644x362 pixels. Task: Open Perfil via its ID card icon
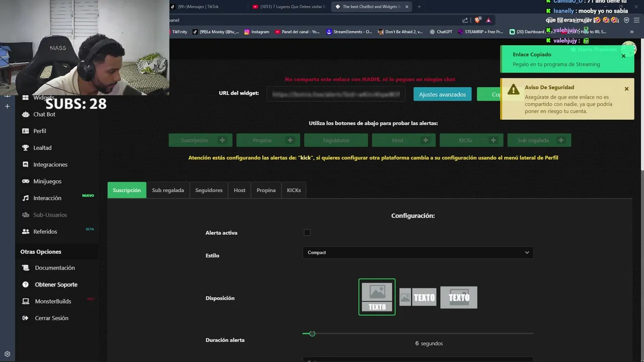click(26, 131)
